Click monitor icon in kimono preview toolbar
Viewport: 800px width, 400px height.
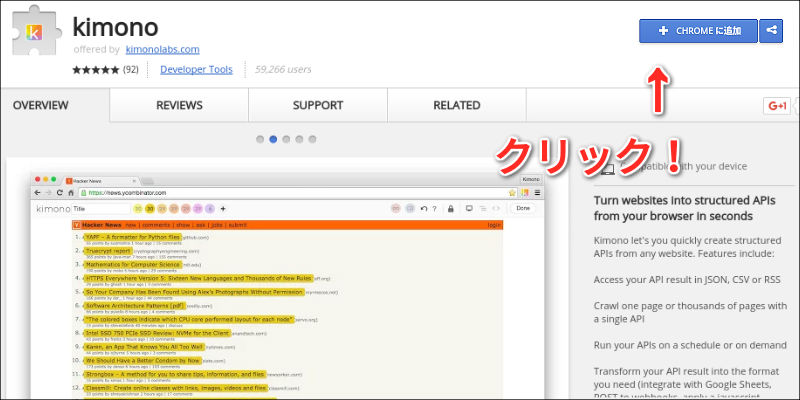click(469, 209)
